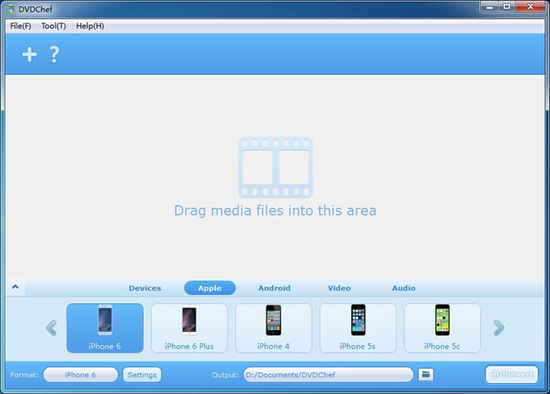The width and height of the screenshot is (550, 394).
Task: Switch to the Android tab
Action: (x=274, y=288)
